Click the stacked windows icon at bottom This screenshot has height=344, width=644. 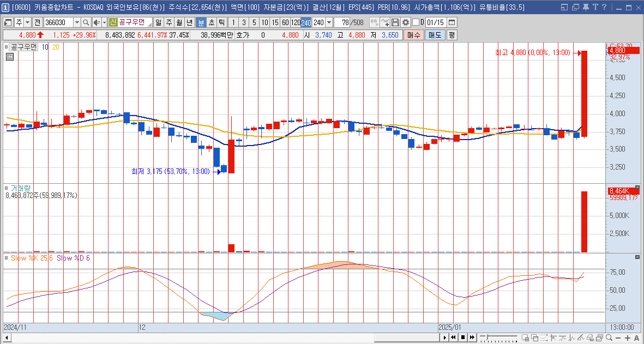pyautogui.click(x=535, y=337)
